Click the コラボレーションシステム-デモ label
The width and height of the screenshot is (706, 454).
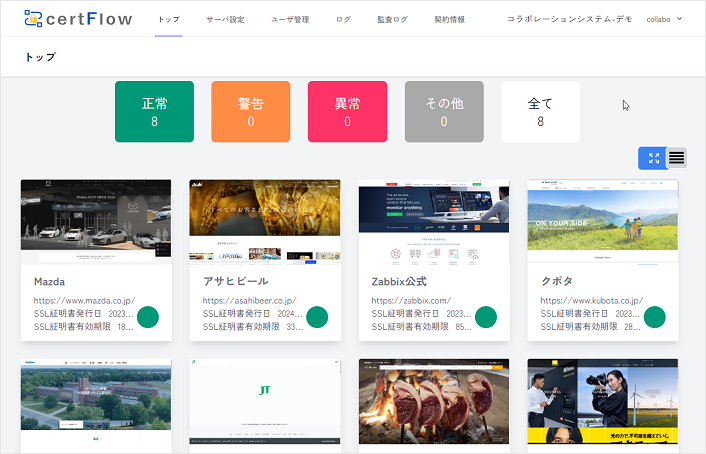click(x=570, y=19)
